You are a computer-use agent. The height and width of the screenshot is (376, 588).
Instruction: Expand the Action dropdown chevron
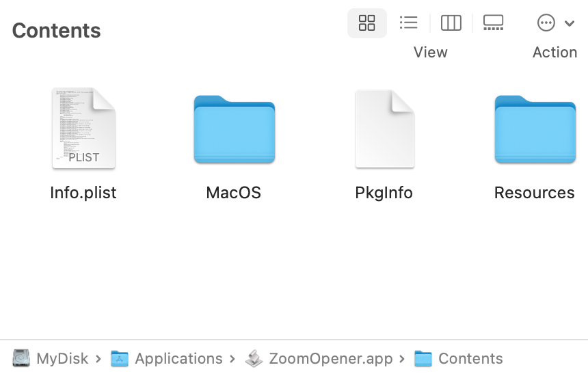tap(570, 24)
